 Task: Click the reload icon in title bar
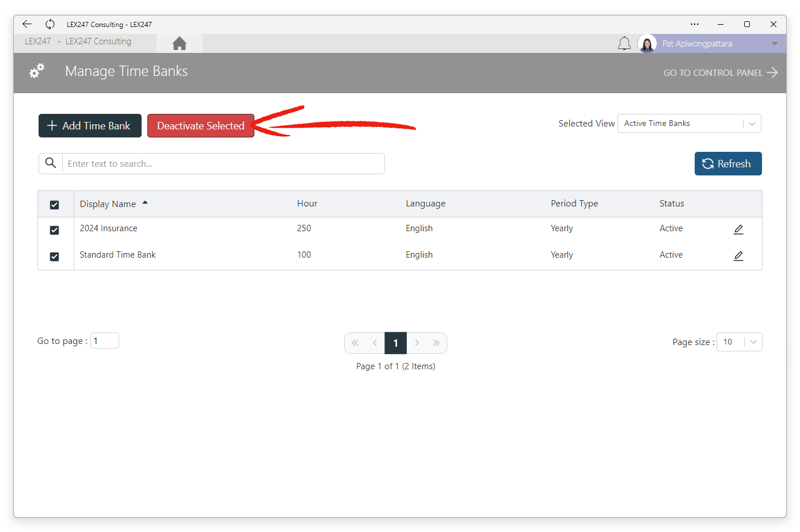(50, 24)
